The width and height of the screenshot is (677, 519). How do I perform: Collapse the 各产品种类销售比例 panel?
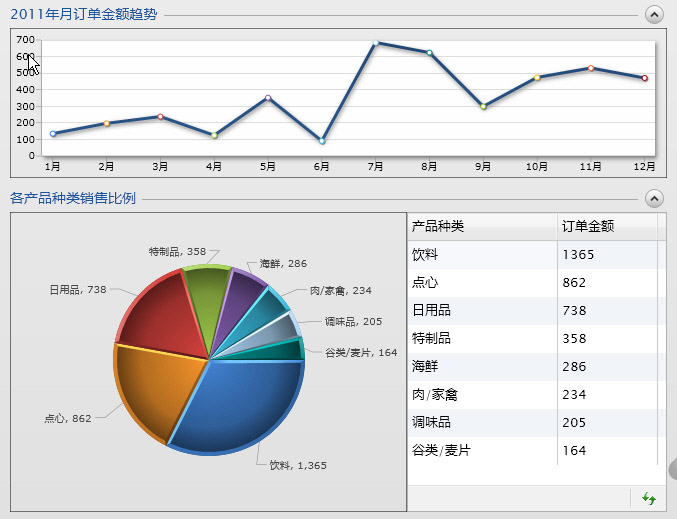[654, 197]
